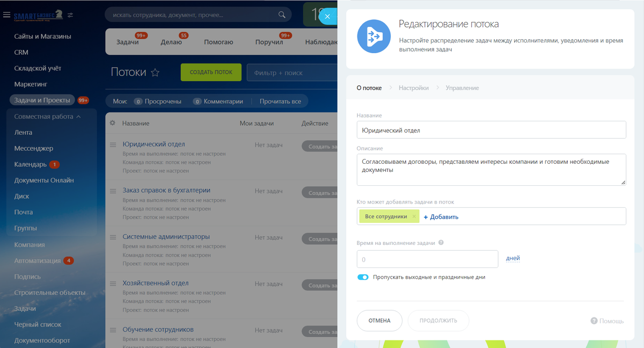
Task: Click the gear icon in table header
Action: 113,123
